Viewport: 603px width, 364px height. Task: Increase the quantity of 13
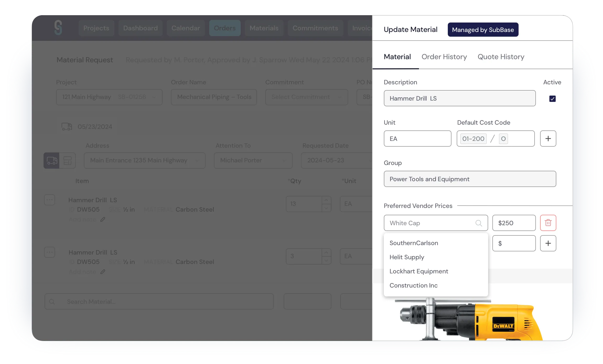(326, 200)
